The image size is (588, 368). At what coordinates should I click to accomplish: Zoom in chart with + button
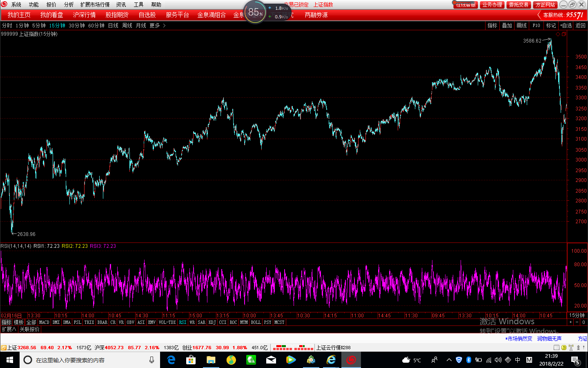click(570, 322)
